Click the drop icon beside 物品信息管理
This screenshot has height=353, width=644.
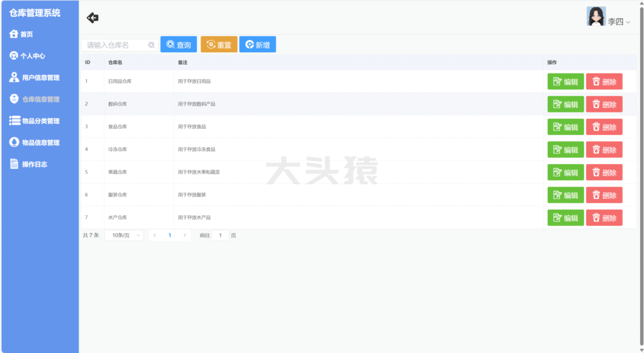pyautogui.click(x=14, y=142)
